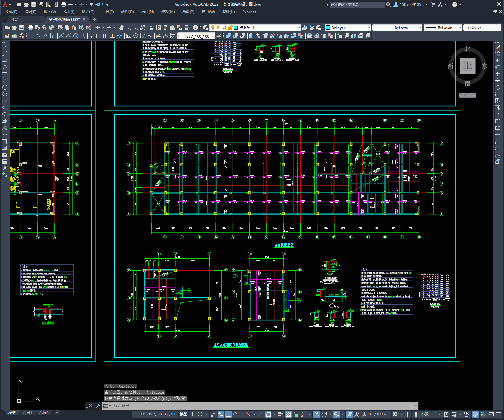Click the Help question mark toolbar icon
This screenshot has height=420, width=504.
pos(195,28)
